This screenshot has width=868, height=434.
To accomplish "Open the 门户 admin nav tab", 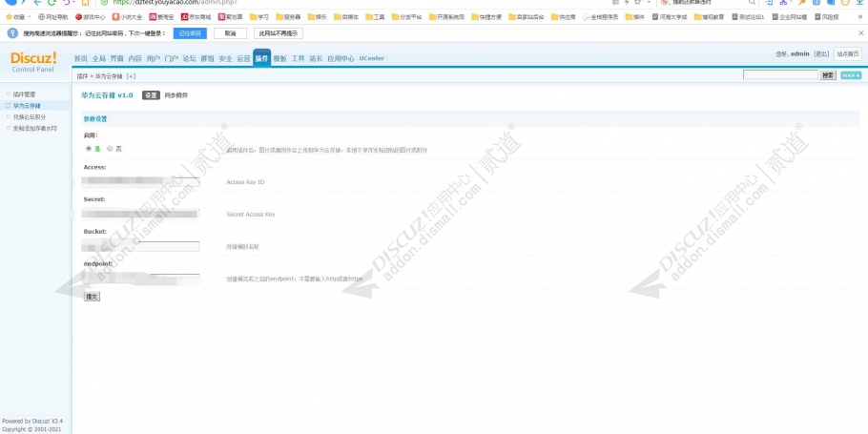I will pos(172,58).
